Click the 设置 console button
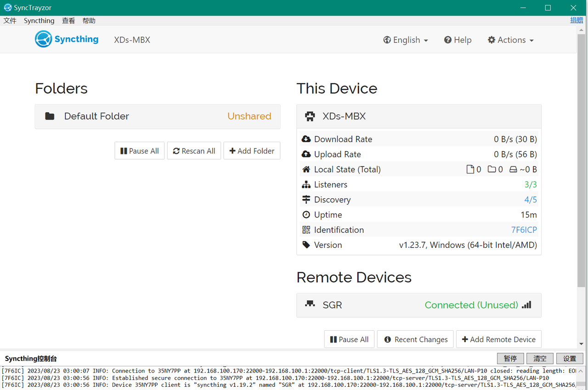 coord(570,359)
